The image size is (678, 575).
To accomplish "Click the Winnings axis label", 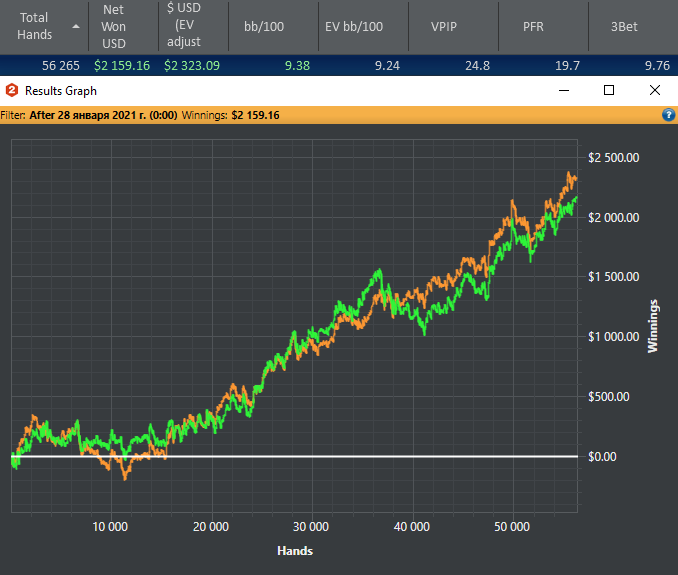I will 654,326.
